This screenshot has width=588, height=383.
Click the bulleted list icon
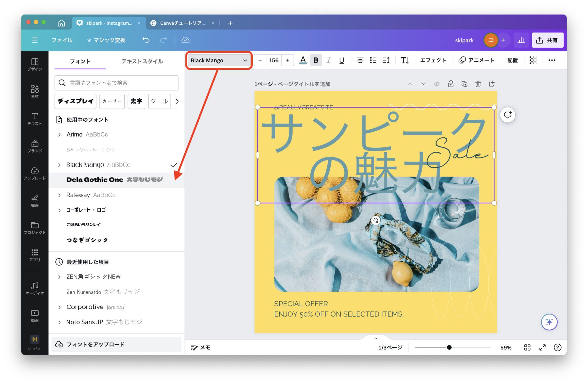tap(373, 60)
